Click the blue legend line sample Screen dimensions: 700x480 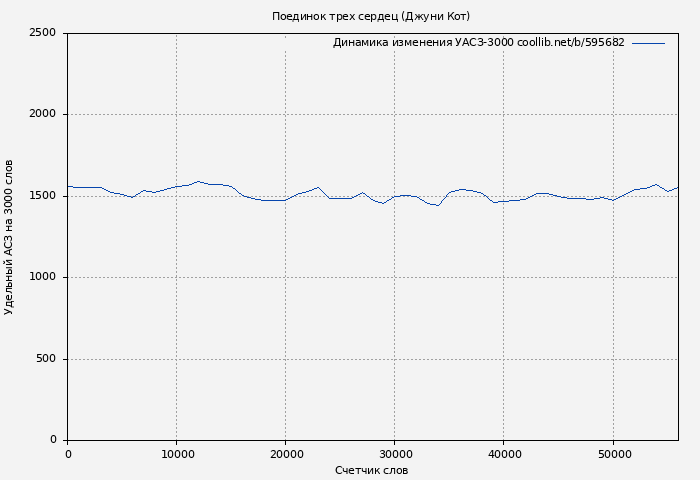(x=648, y=43)
